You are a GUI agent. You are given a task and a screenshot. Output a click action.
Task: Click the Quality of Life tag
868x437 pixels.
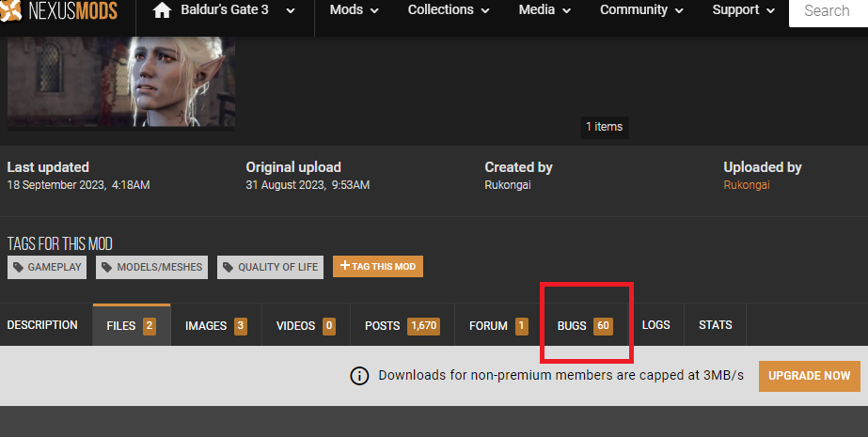point(271,268)
